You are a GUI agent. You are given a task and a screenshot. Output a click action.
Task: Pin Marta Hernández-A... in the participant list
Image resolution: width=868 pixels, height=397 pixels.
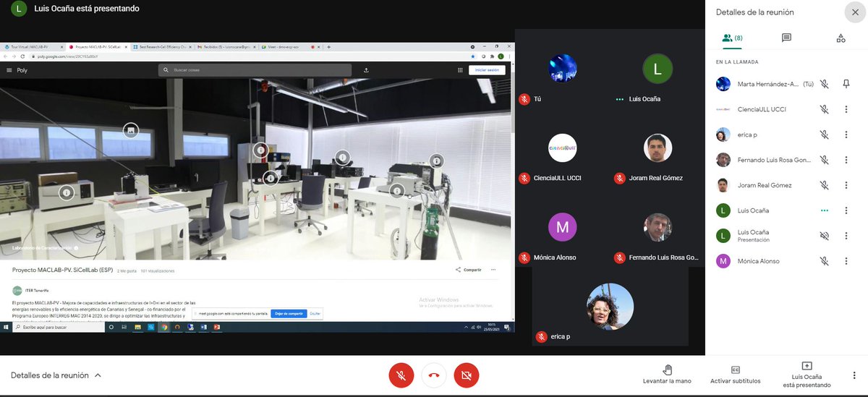[x=846, y=84]
